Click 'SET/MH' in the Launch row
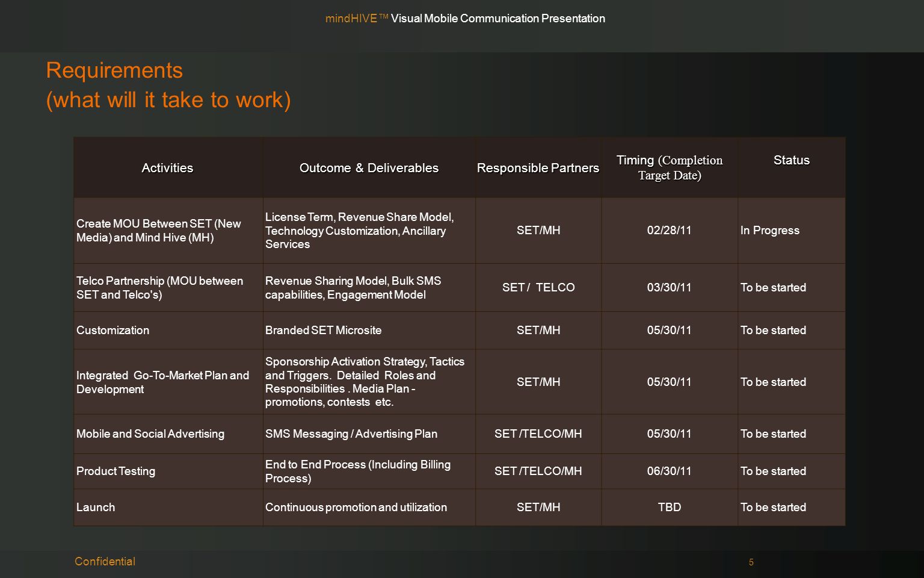924x578 pixels. tap(538, 507)
